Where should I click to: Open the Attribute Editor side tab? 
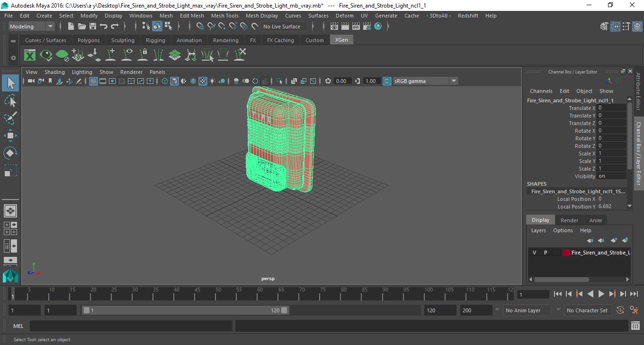[638, 91]
